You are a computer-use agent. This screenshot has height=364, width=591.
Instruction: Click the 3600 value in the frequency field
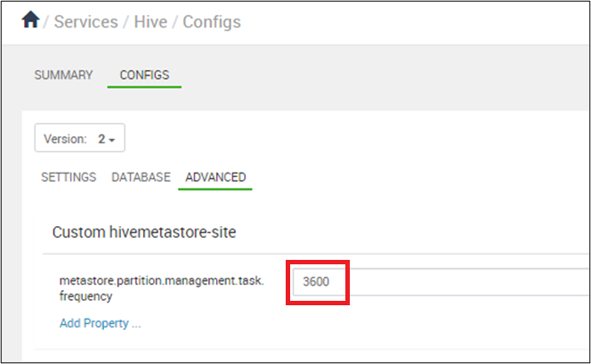coord(316,281)
